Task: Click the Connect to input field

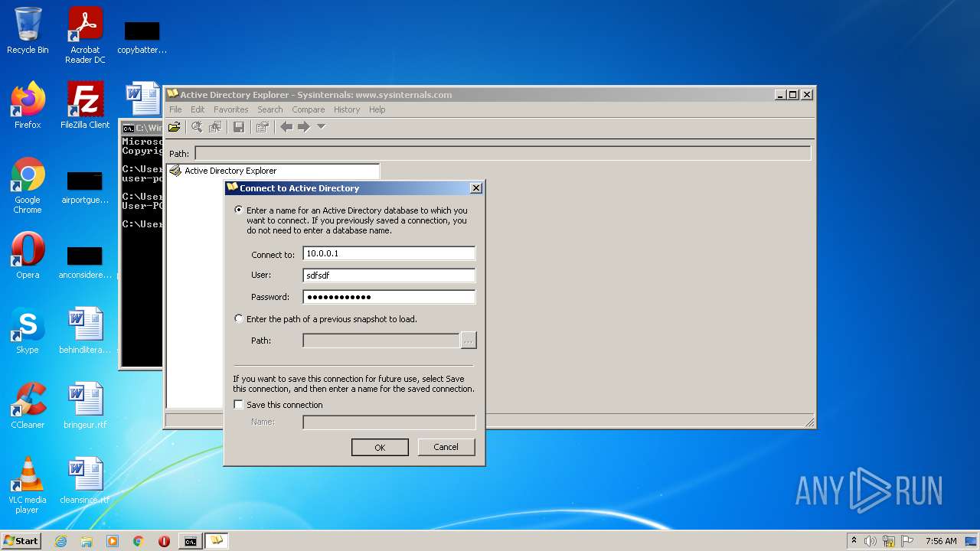Action: [389, 253]
